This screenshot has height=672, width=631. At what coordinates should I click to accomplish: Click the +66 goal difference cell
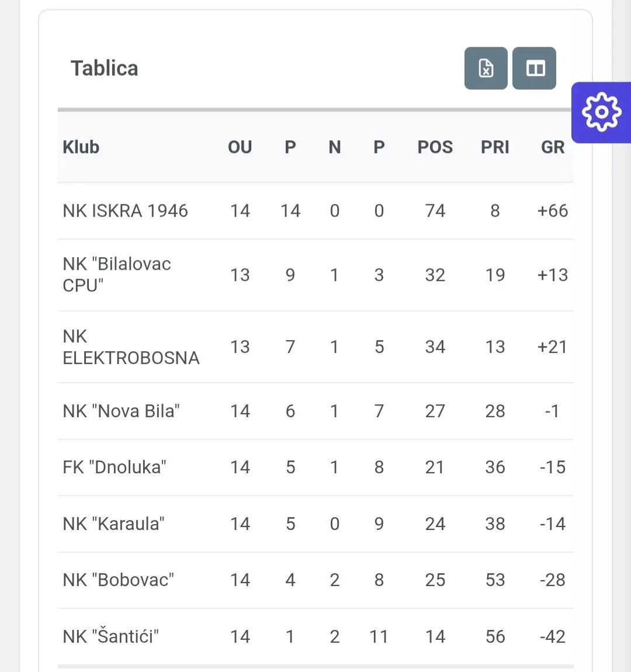click(x=553, y=211)
